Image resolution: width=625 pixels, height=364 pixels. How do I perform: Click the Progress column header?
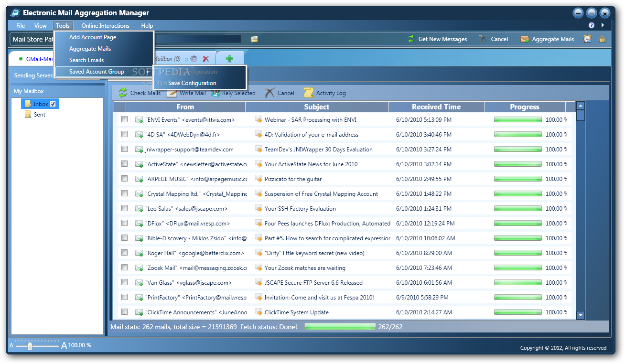525,107
